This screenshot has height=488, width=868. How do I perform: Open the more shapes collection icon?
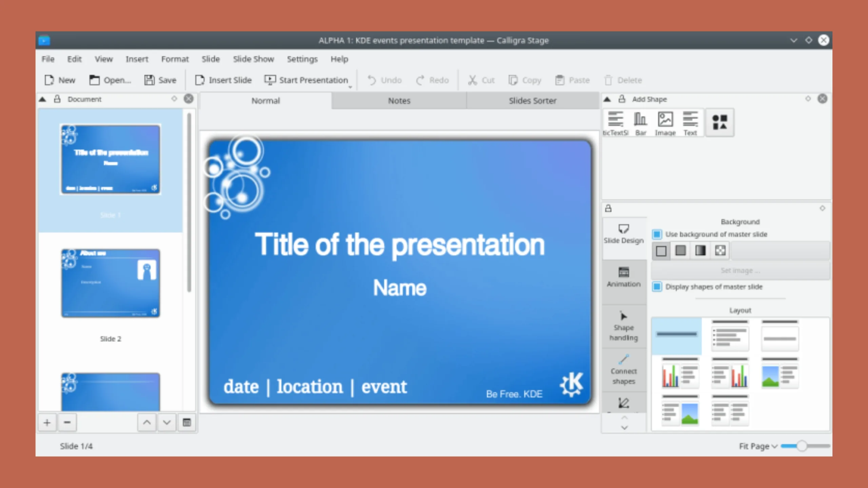click(719, 122)
